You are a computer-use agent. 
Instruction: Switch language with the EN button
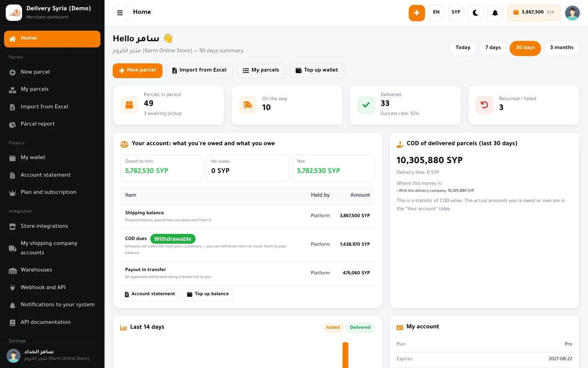[437, 13]
